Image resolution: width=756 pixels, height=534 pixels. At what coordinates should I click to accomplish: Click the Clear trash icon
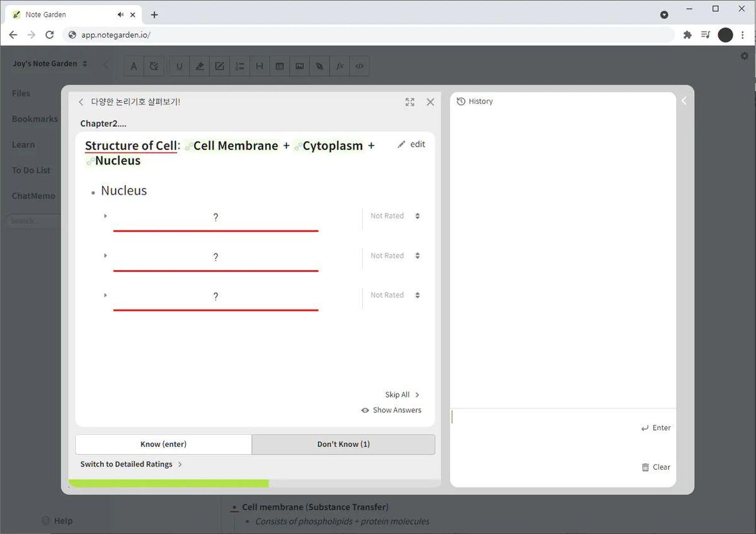pyautogui.click(x=645, y=467)
